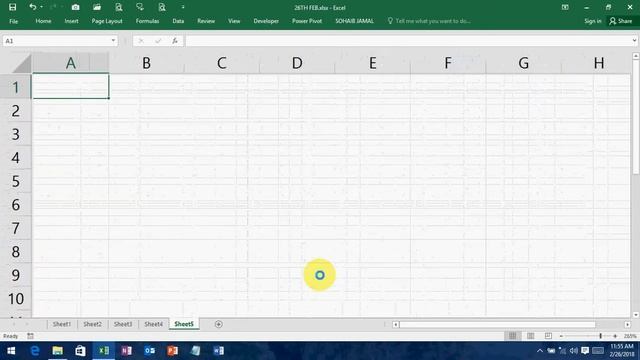
Task: Open the Page Layout tab
Action: click(107, 21)
